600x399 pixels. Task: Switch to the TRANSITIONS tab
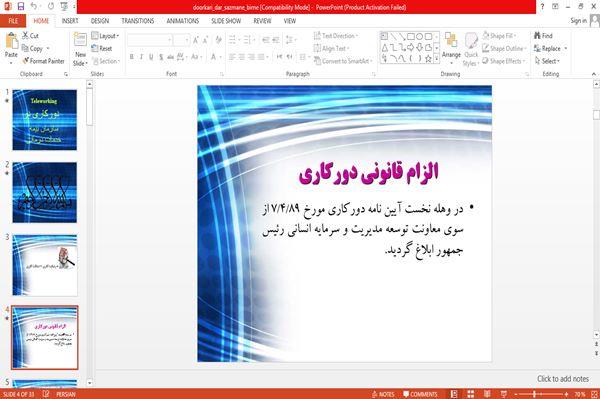(x=138, y=21)
